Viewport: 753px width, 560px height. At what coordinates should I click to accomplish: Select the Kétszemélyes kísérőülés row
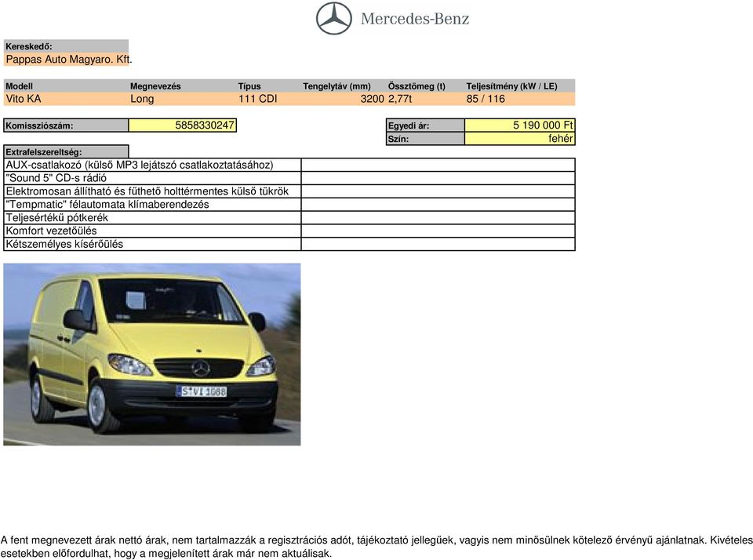pos(289,244)
